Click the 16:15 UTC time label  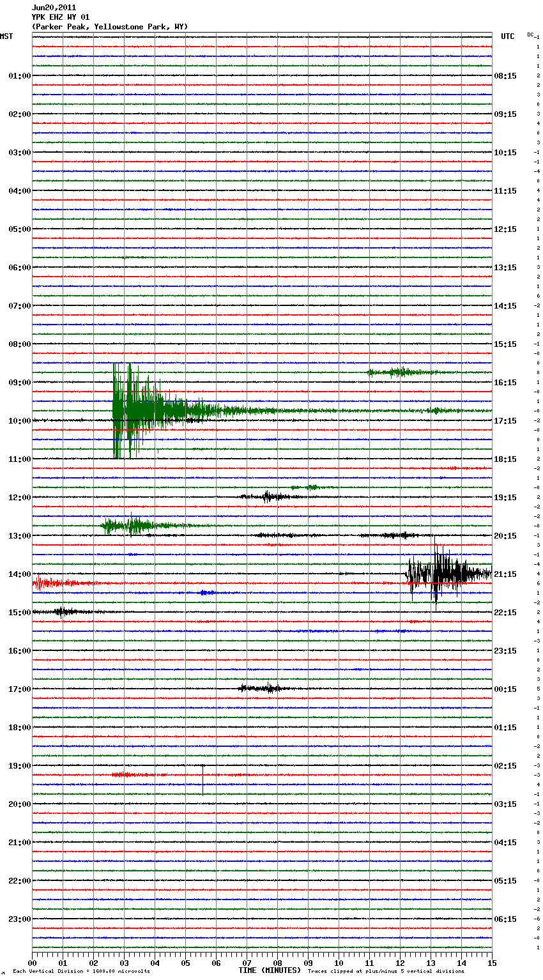click(x=505, y=383)
